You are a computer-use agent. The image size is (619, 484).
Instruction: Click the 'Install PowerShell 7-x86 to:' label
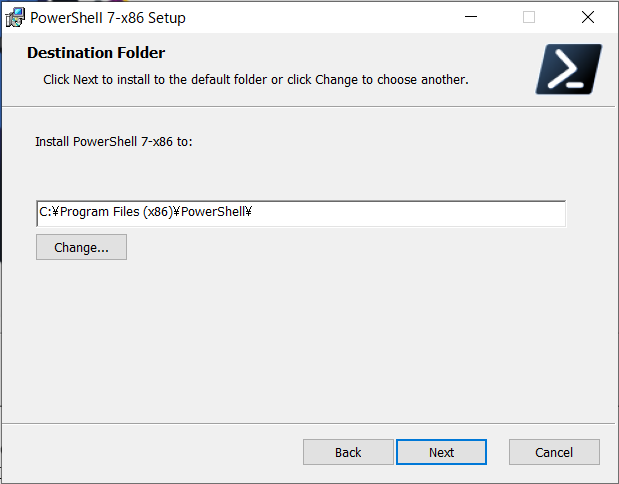click(114, 141)
